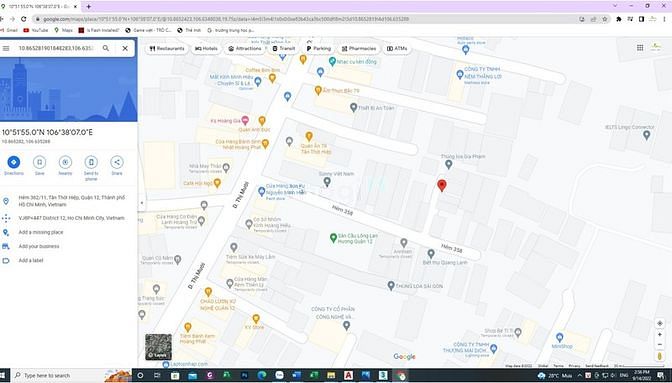
Task: Click Add your business
Action: 39,246
